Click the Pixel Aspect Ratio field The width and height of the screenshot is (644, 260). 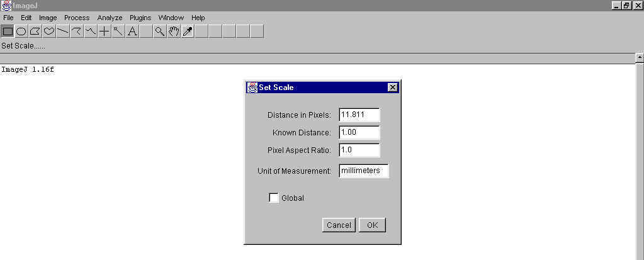[359, 150]
